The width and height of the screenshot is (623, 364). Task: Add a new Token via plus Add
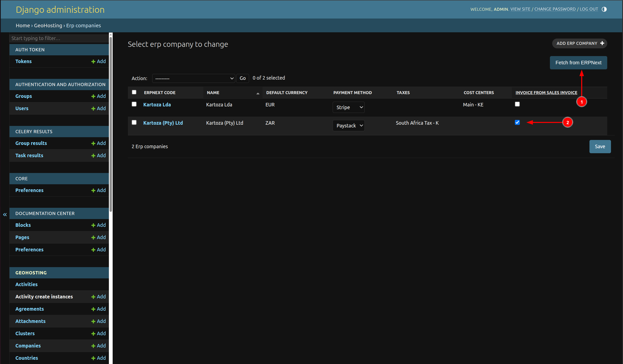click(99, 61)
